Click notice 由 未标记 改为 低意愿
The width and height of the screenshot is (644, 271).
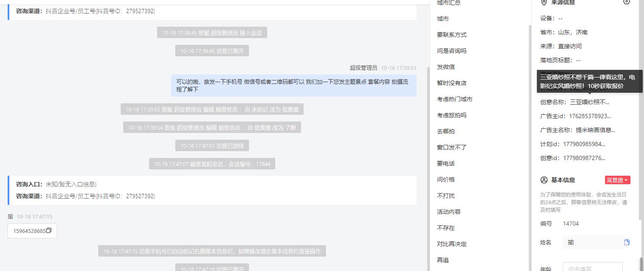click(212, 109)
